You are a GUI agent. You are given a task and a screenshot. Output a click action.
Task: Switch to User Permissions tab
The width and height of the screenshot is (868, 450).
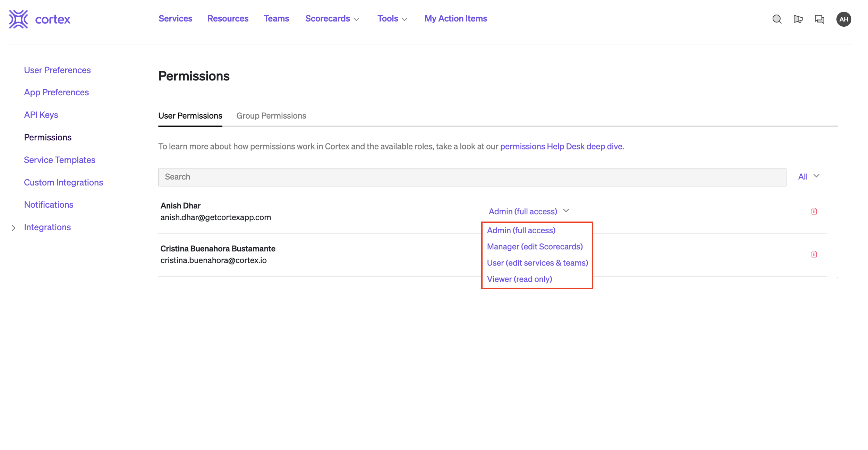(x=190, y=116)
